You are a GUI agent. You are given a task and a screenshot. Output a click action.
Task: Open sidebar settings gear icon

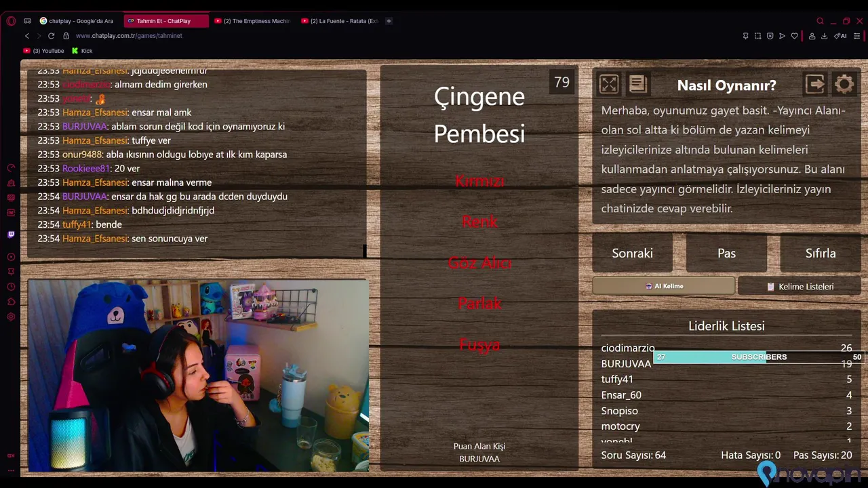(x=11, y=317)
